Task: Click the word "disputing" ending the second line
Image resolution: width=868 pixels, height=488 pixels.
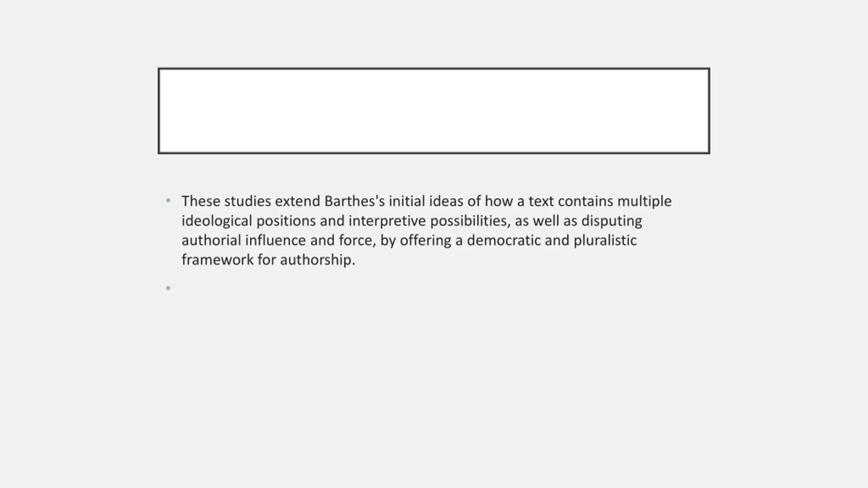Action: [612, 222]
